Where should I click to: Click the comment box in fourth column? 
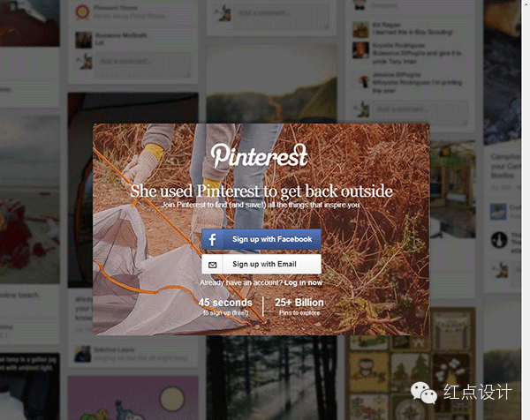pos(420,113)
